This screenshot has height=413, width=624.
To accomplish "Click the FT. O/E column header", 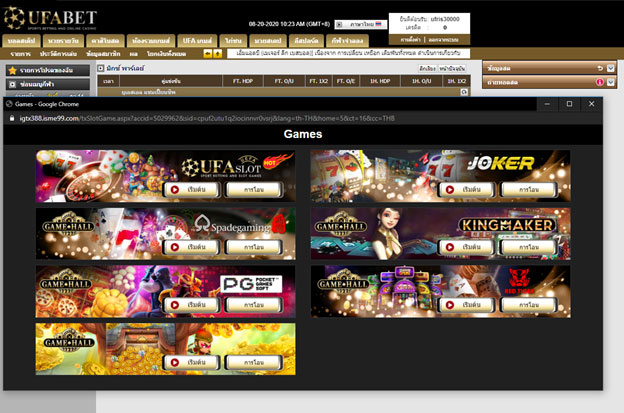I will pyautogui.click(x=346, y=81).
